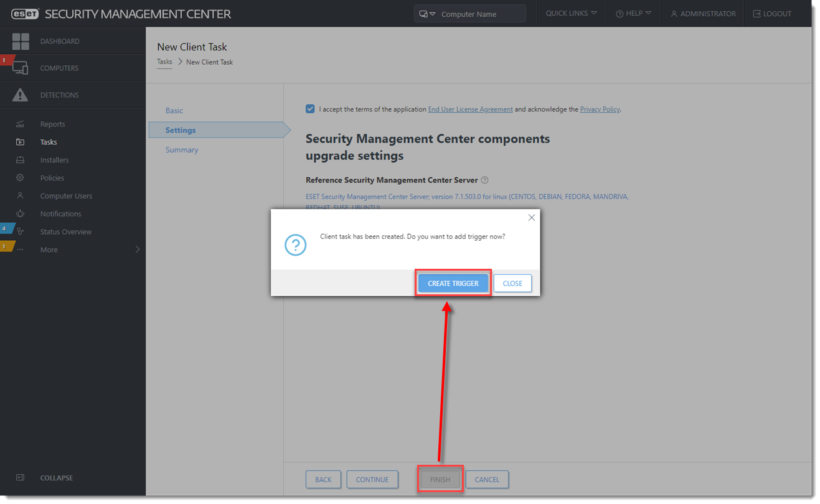Go to Computers menu item
Viewport: 820px width, 504px height.
[x=59, y=68]
